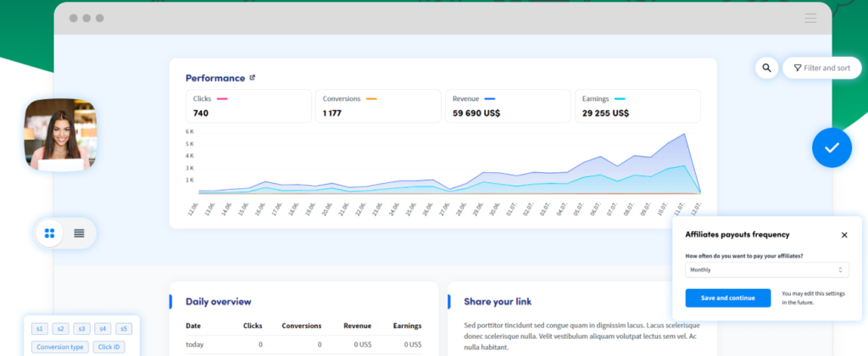868x356 pixels.
Task: Choose the Conversion type tag
Action: pos(58,347)
